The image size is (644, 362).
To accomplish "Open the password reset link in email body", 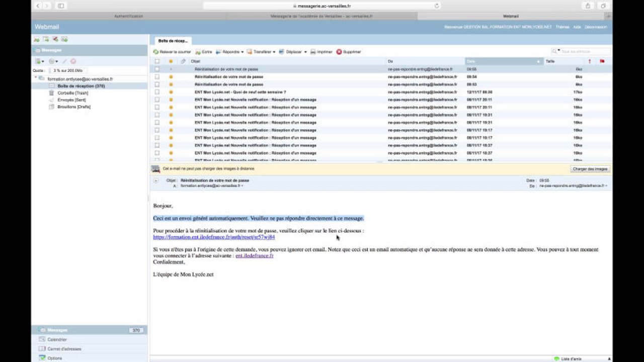I will click(x=214, y=237).
